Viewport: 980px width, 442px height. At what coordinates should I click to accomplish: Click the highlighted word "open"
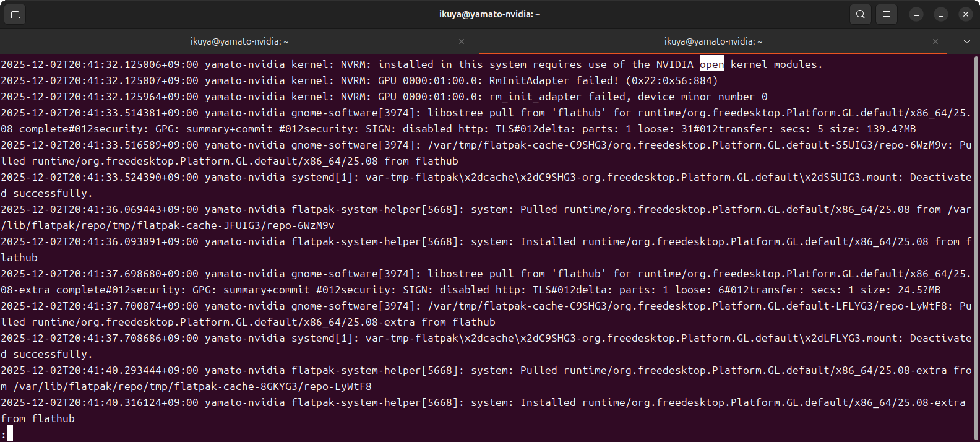711,64
